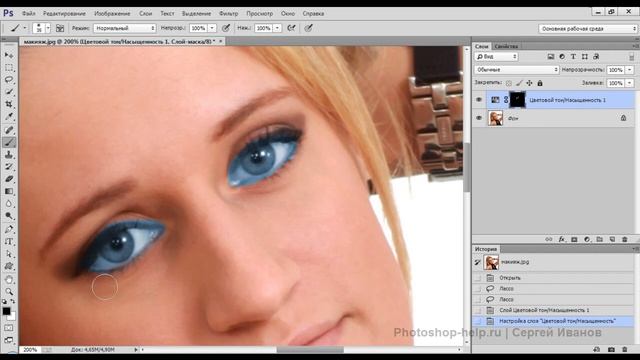Select the Path Selection tool

pyautogui.click(x=9, y=254)
